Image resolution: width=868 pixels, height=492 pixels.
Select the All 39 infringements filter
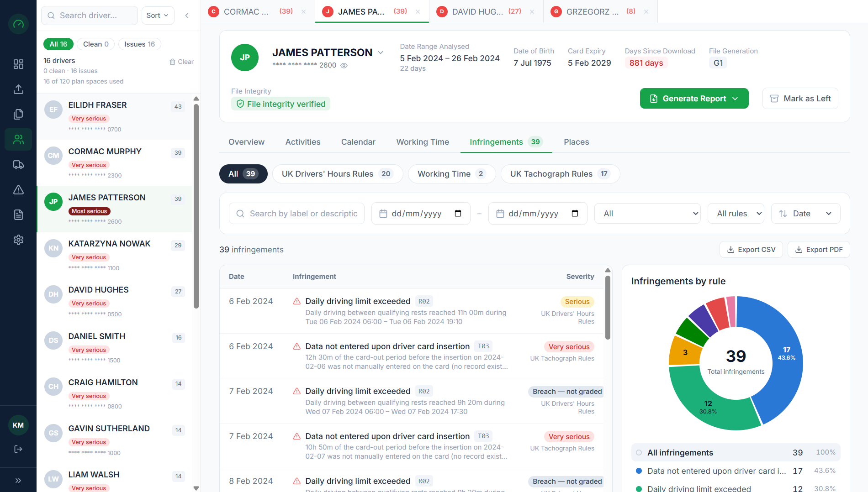pyautogui.click(x=243, y=174)
